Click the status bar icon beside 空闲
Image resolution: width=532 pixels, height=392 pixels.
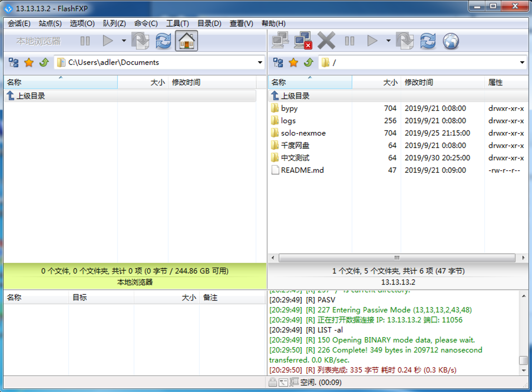(x=294, y=382)
